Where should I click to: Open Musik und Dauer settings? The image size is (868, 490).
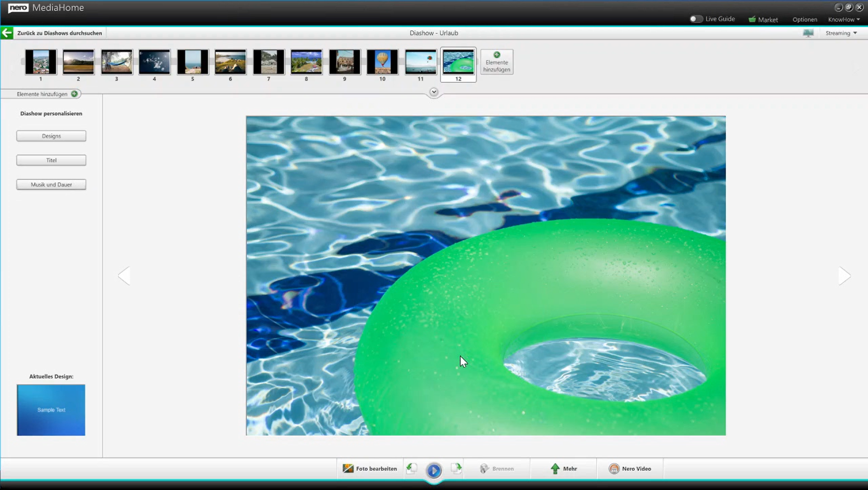coord(51,185)
